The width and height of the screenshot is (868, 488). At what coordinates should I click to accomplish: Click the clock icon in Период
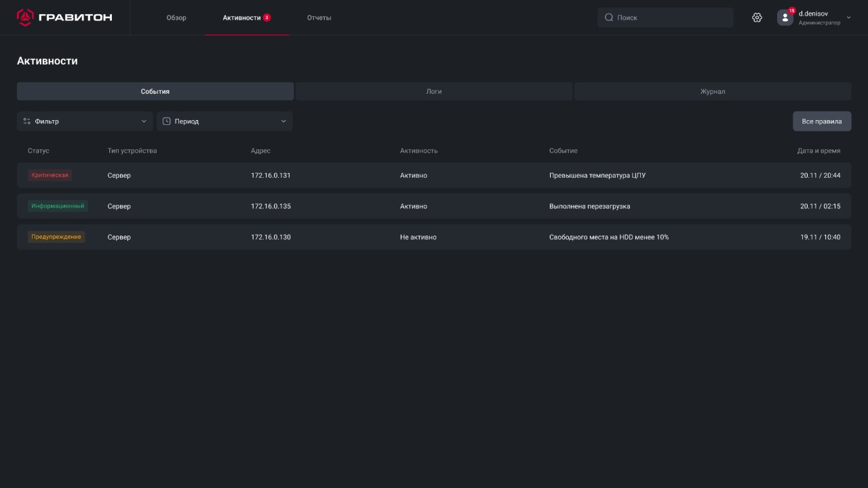pyautogui.click(x=167, y=121)
